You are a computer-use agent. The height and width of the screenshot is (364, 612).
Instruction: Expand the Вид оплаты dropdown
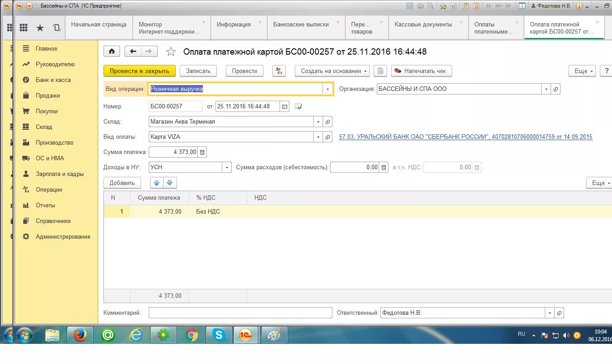click(318, 137)
